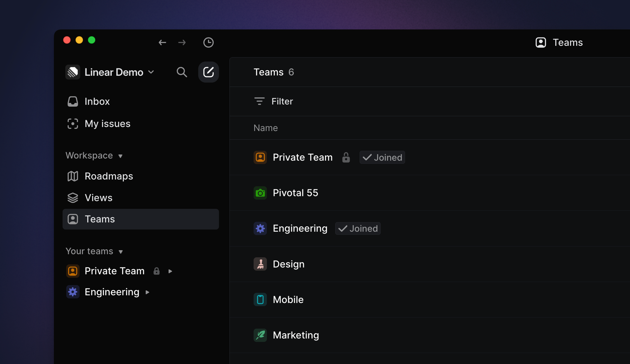Click the Workspace section label
The height and width of the screenshot is (364, 630).
89,156
